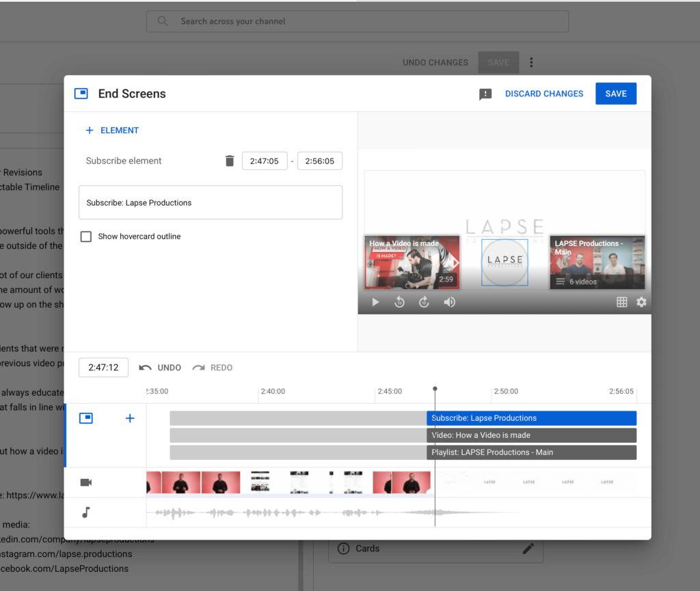
Task: Save the end screen with blue Save button
Action: [x=616, y=94]
